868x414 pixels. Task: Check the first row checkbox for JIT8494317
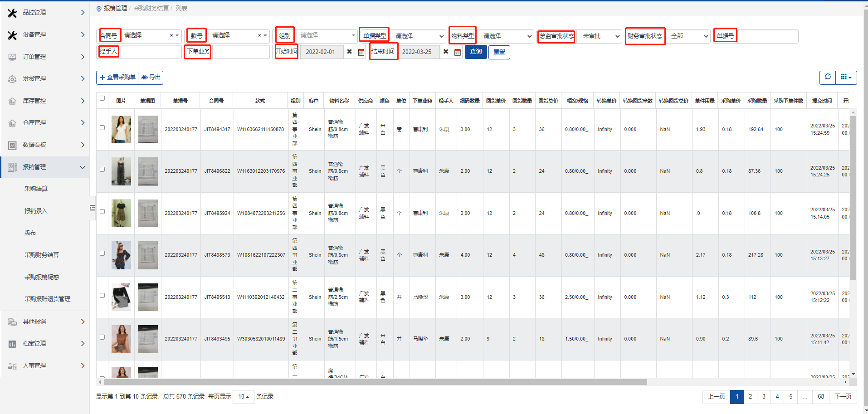coord(102,128)
